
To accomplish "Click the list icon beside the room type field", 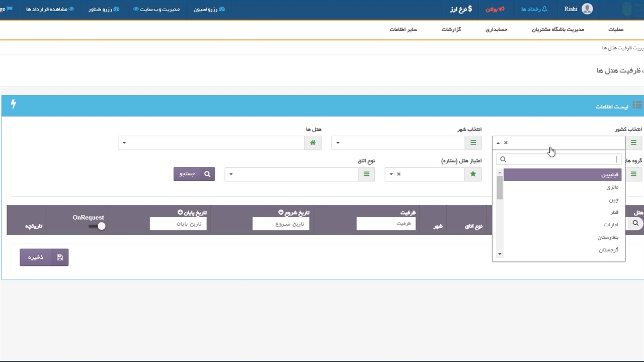I will (x=366, y=174).
